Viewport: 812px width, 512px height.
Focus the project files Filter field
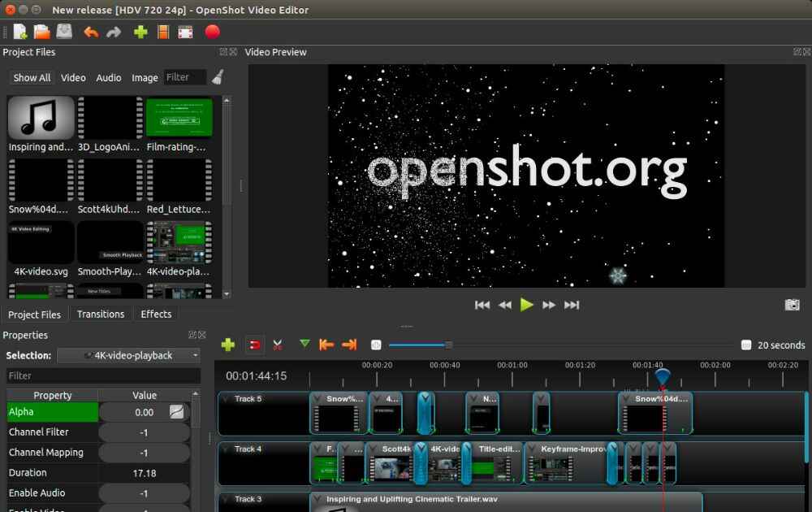[185, 77]
